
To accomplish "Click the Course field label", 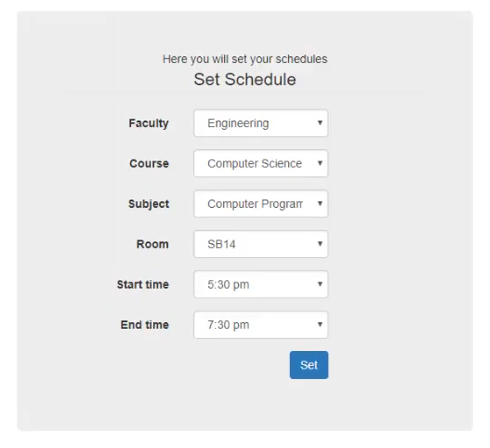I will pos(149,163).
